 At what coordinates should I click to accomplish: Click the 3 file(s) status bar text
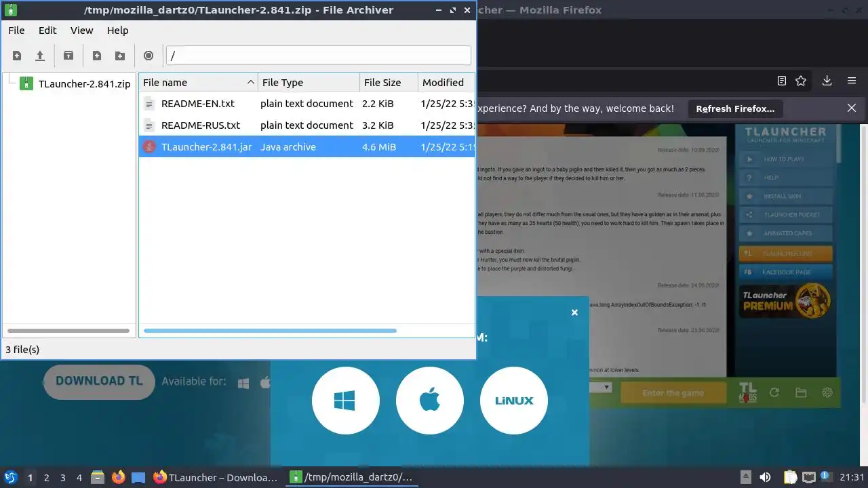[x=22, y=350]
